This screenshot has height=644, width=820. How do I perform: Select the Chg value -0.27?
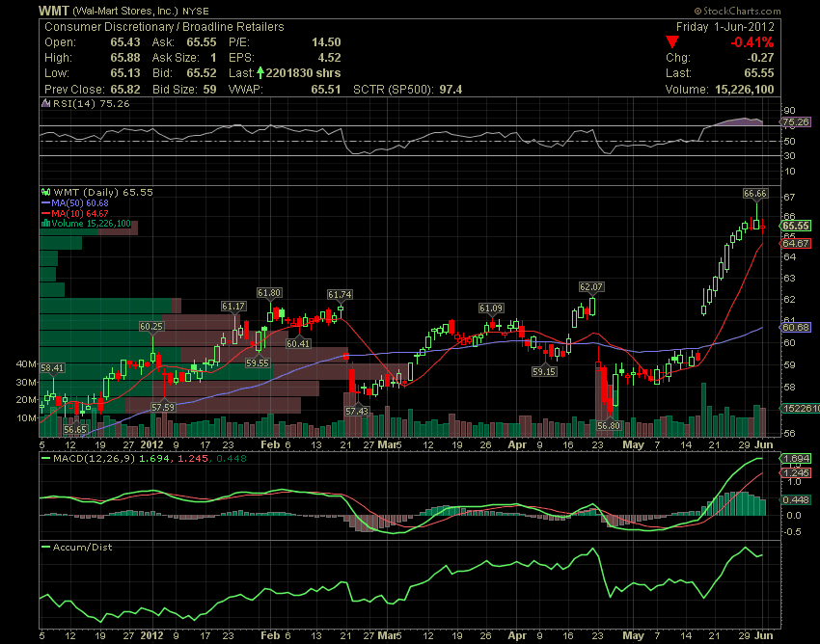[x=760, y=58]
